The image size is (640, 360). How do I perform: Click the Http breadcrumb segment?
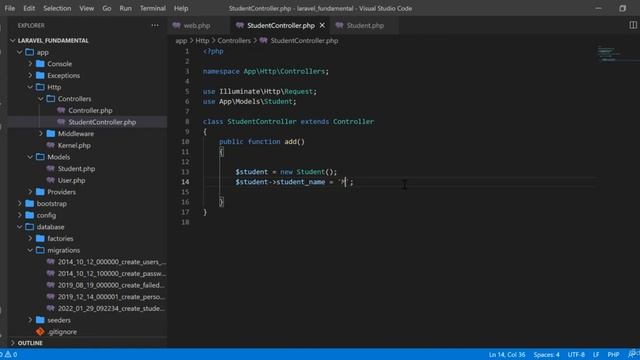pos(202,40)
